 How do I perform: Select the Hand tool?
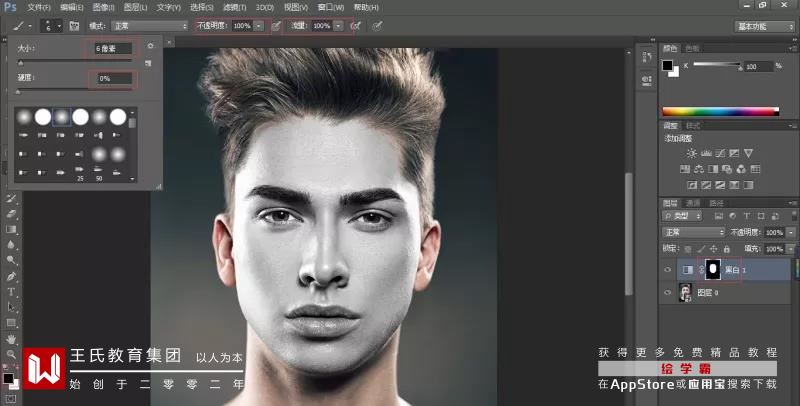(11, 339)
